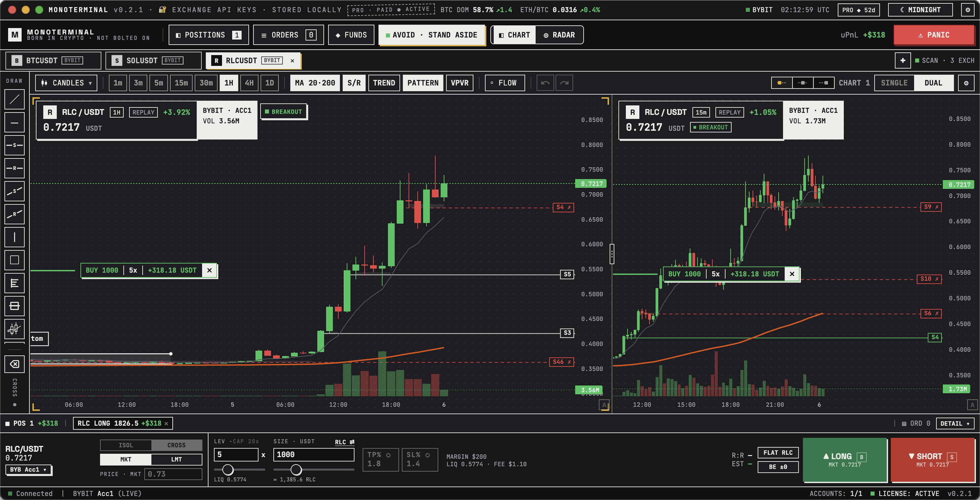Select the volume profile draw tool
Image resolution: width=980 pixels, height=500 pixels.
(x=15, y=283)
